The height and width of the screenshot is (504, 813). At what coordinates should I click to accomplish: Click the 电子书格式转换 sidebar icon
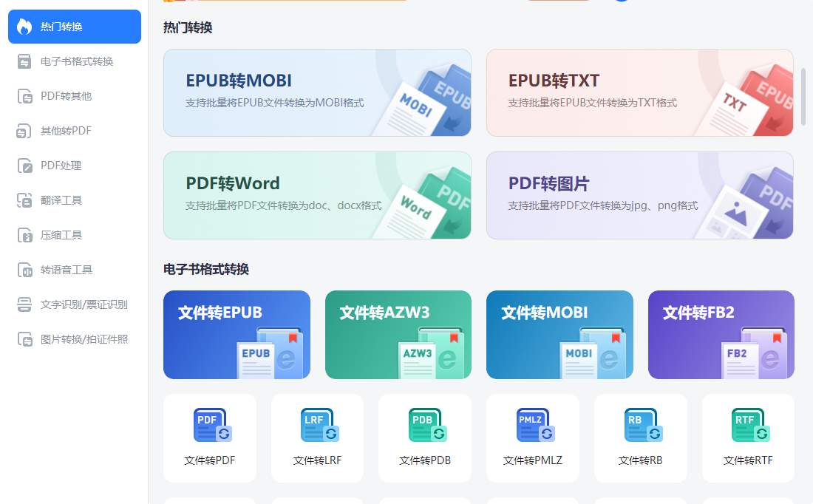pyautogui.click(x=24, y=61)
